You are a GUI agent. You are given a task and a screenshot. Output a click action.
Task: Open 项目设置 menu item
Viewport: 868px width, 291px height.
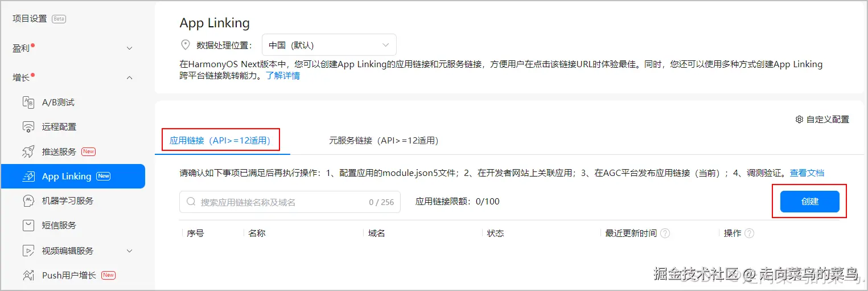coord(30,19)
